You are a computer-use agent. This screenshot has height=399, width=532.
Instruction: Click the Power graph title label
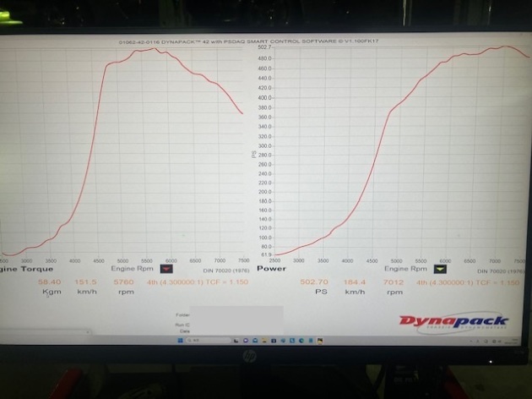(272, 269)
